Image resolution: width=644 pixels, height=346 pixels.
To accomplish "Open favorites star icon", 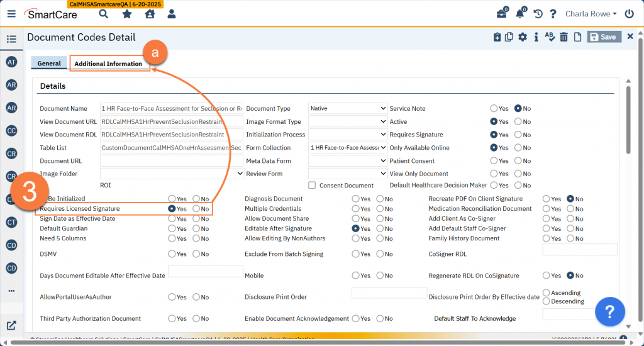I will [x=126, y=14].
